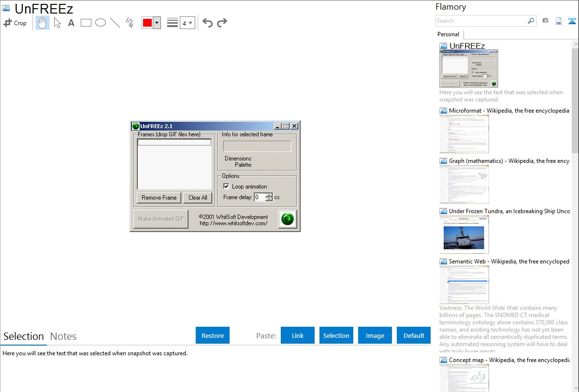Open the line width 4 dropdown
The width and height of the screenshot is (579, 392).
pyautogui.click(x=187, y=23)
